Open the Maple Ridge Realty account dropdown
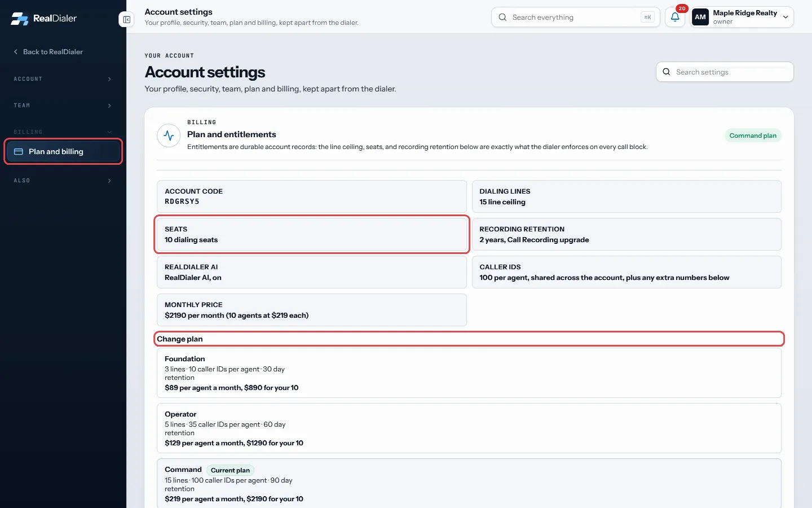The width and height of the screenshot is (812, 508). [742, 17]
